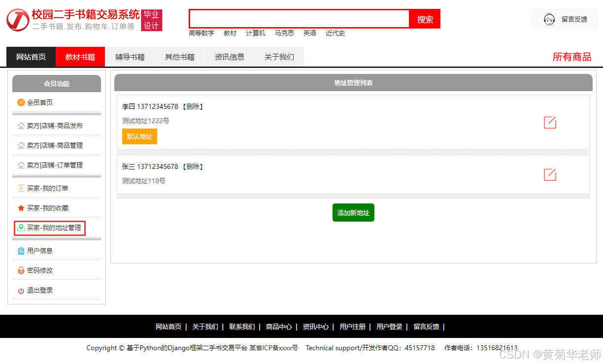Select 马克思 search keyword

coord(284,33)
